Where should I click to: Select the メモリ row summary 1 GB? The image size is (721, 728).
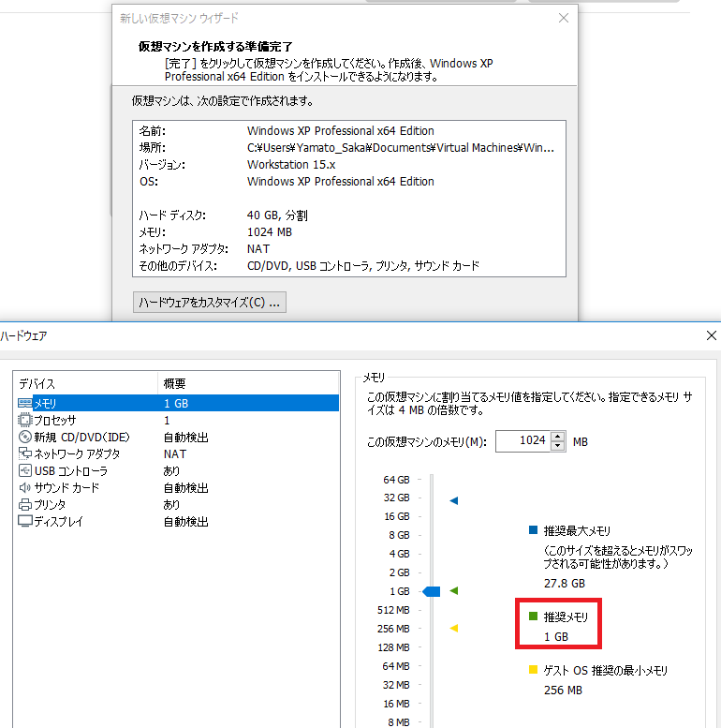(176, 404)
